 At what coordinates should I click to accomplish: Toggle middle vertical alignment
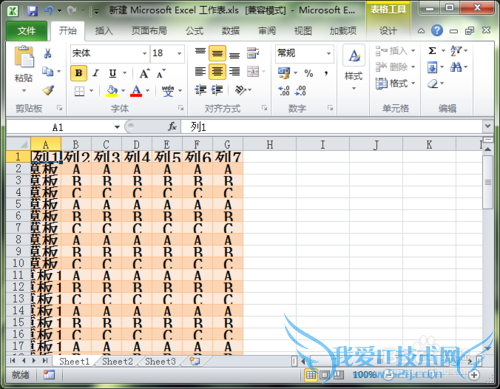click(x=217, y=53)
